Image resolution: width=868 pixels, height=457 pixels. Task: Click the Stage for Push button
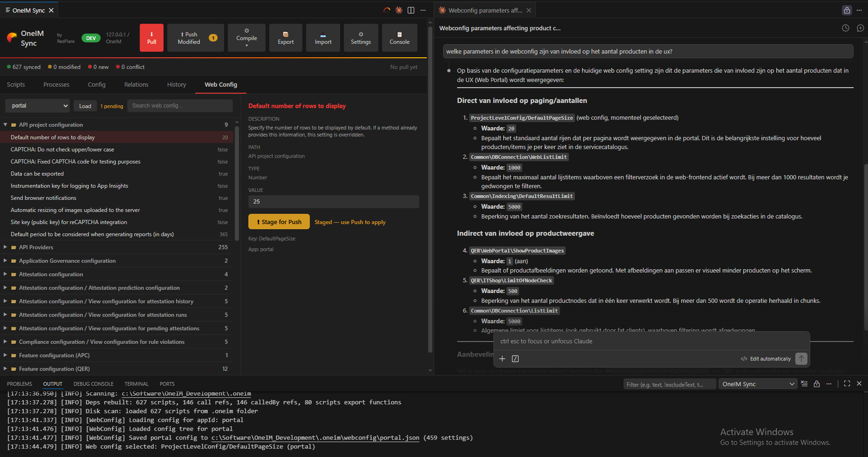(x=279, y=222)
